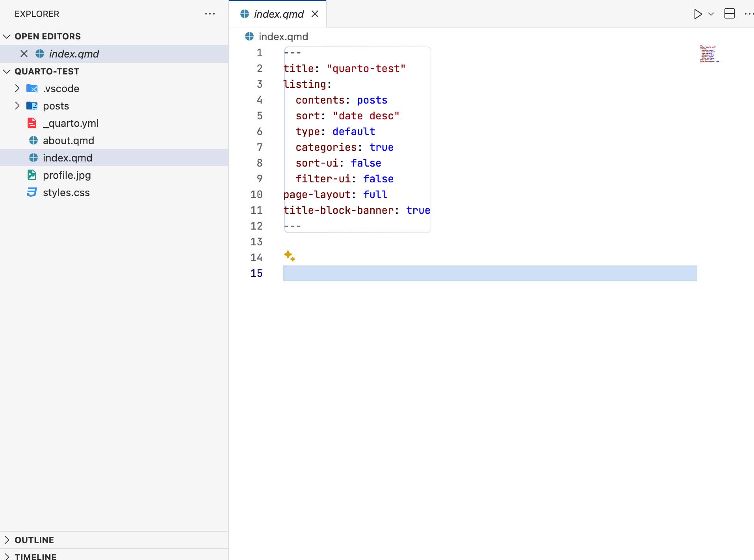This screenshot has width=754, height=560.
Task: Click the _quarto.yml file icon
Action: point(32,123)
